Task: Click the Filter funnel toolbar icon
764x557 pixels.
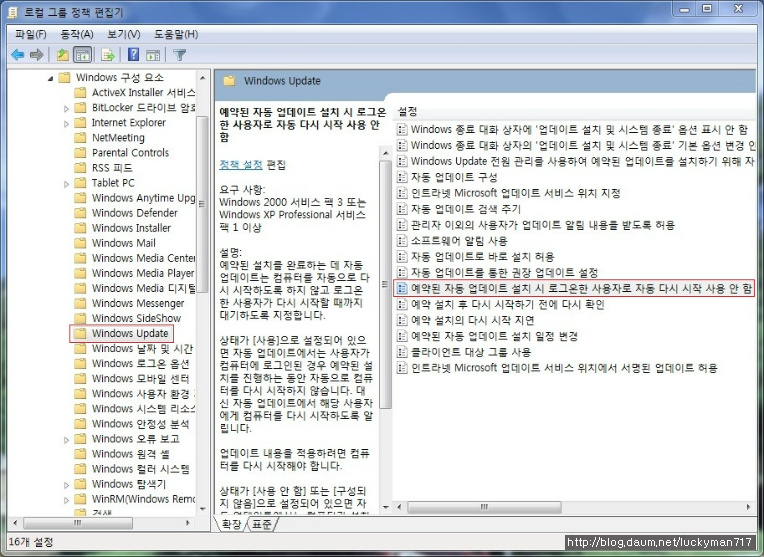Action: point(180,55)
